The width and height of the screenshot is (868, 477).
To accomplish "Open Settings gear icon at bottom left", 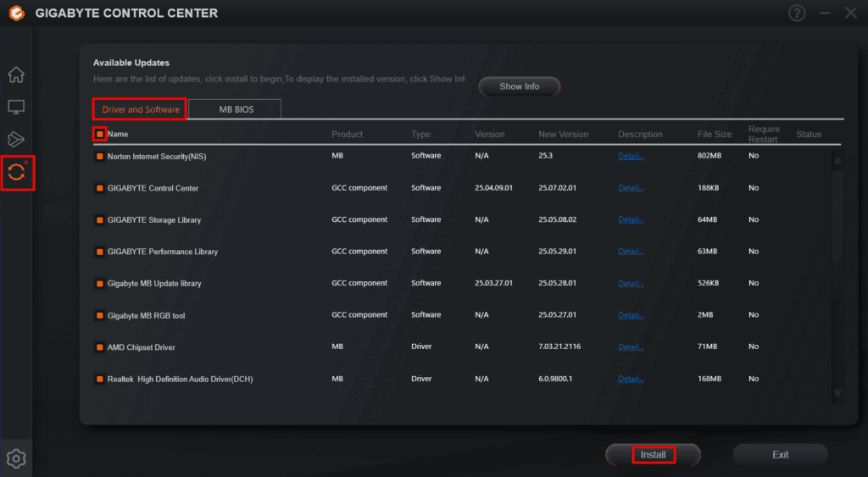I will pos(16,458).
